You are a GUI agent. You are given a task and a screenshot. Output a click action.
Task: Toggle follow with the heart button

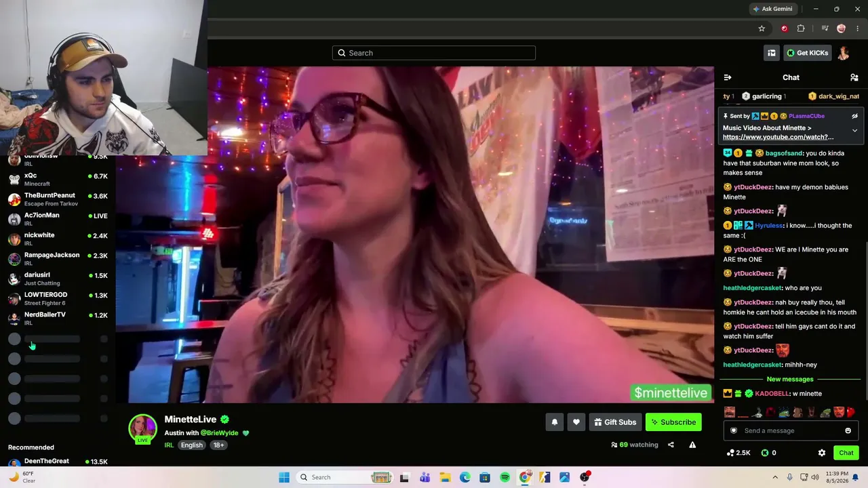click(x=576, y=422)
